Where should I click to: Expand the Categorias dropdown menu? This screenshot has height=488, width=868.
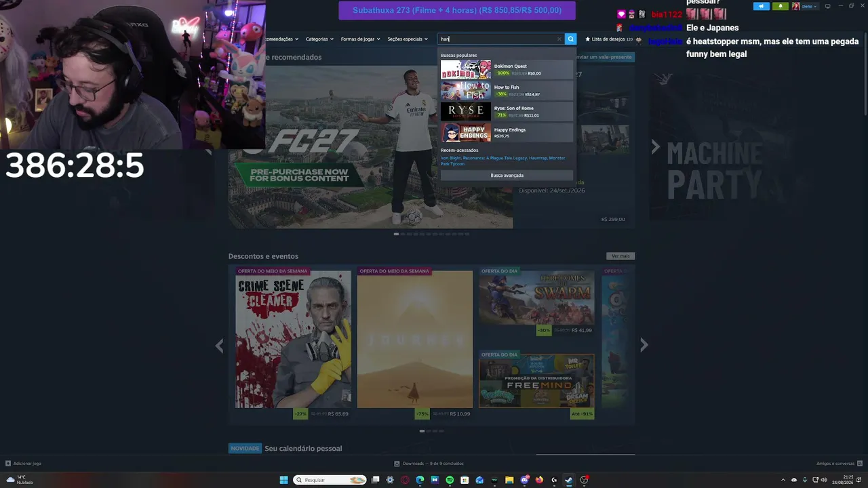coord(319,39)
